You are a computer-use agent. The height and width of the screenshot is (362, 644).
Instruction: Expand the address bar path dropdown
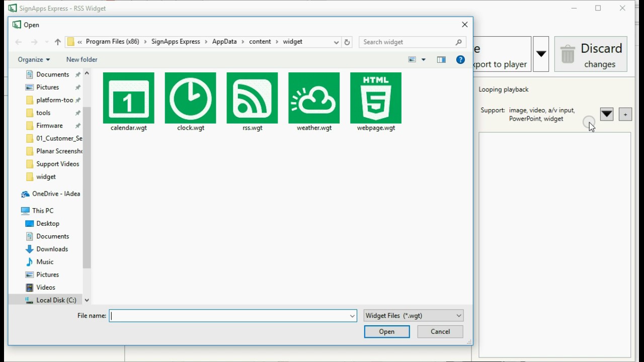click(x=336, y=42)
